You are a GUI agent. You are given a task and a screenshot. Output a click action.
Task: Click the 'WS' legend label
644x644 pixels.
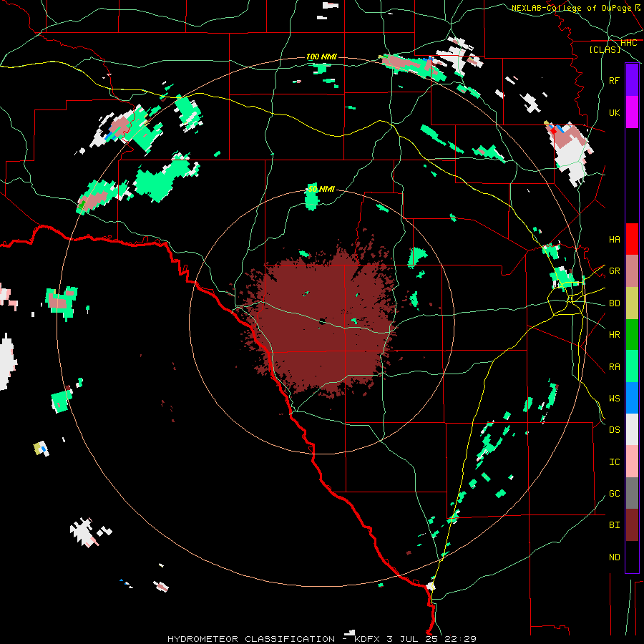tap(614, 399)
